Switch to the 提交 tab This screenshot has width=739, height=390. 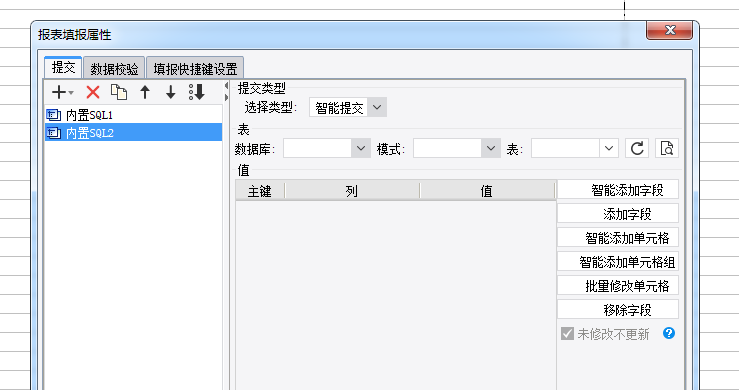(63, 67)
